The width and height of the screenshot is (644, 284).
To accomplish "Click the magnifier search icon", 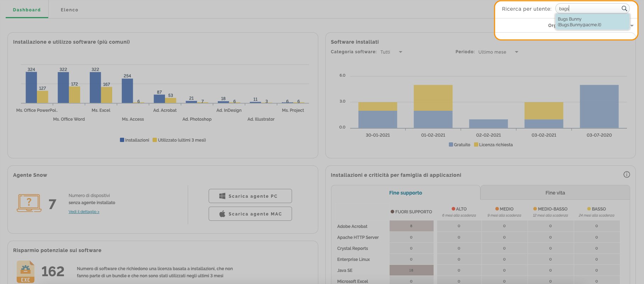I will [x=624, y=9].
